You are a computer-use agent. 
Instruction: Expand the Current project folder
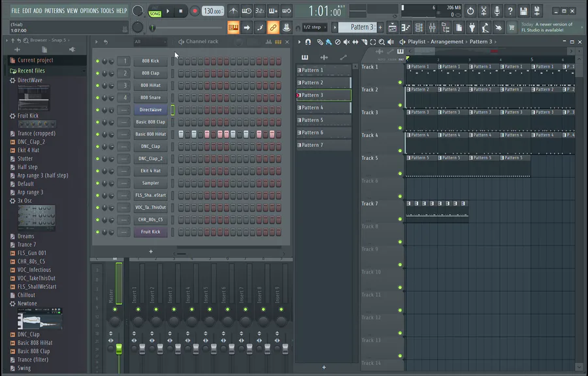tap(48, 60)
